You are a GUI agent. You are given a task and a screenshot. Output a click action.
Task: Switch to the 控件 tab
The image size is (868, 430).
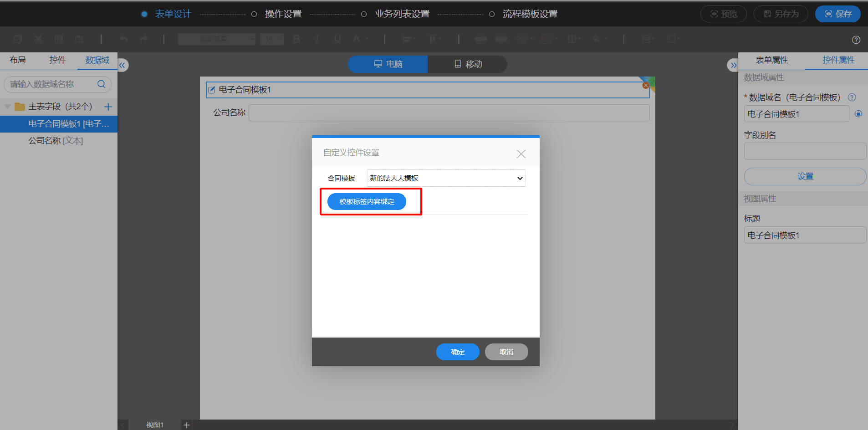[57, 60]
